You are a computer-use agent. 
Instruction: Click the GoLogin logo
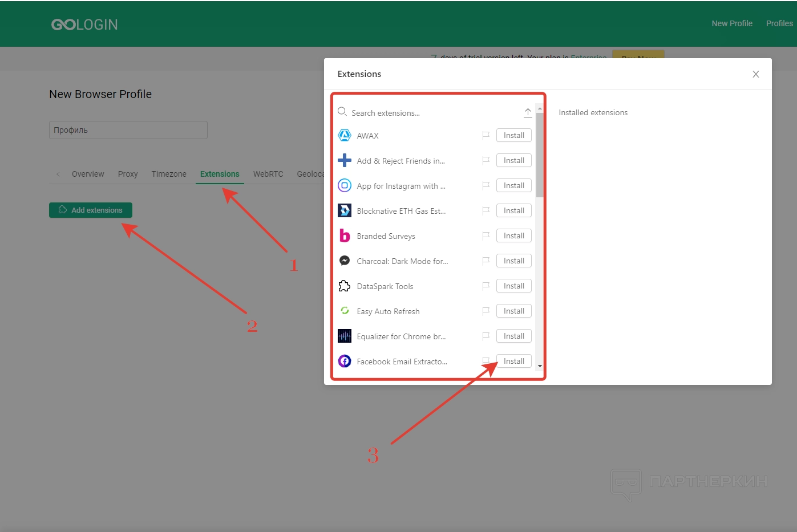coord(84,25)
